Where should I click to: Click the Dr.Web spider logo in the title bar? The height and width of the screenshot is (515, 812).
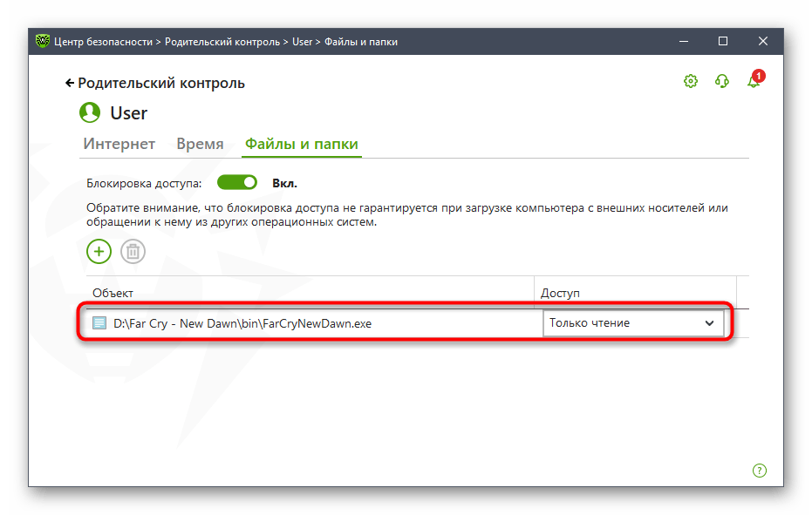(43, 41)
